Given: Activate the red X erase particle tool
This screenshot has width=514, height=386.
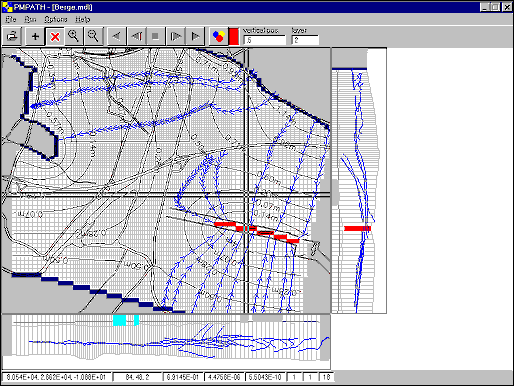Looking at the screenshot, I should [55, 36].
